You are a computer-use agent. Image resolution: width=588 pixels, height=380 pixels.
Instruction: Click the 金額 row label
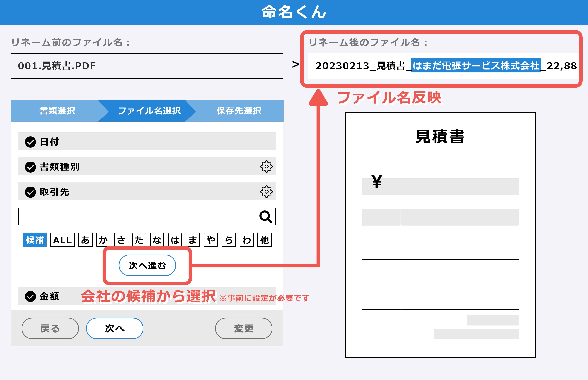tap(49, 296)
